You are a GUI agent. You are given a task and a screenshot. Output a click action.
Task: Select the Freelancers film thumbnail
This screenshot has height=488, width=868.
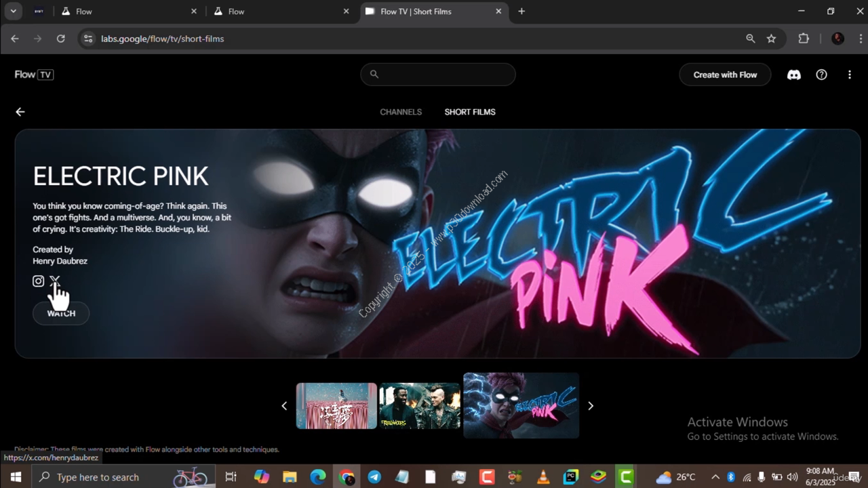coord(420,405)
